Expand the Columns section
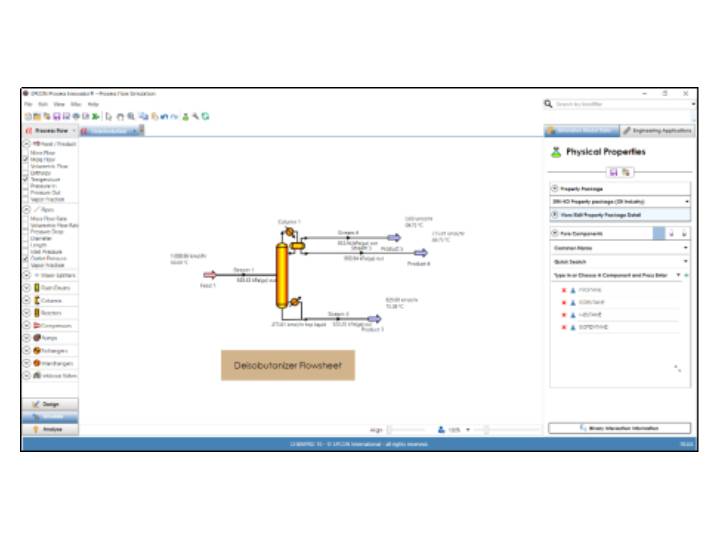Viewport: 720px width, 540px height. point(27,300)
